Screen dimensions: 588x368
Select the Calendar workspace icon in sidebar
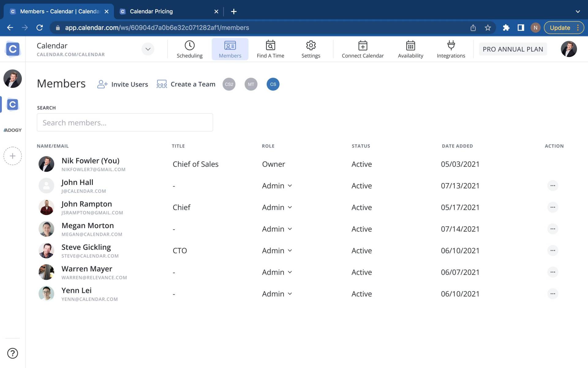click(x=12, y=104)
